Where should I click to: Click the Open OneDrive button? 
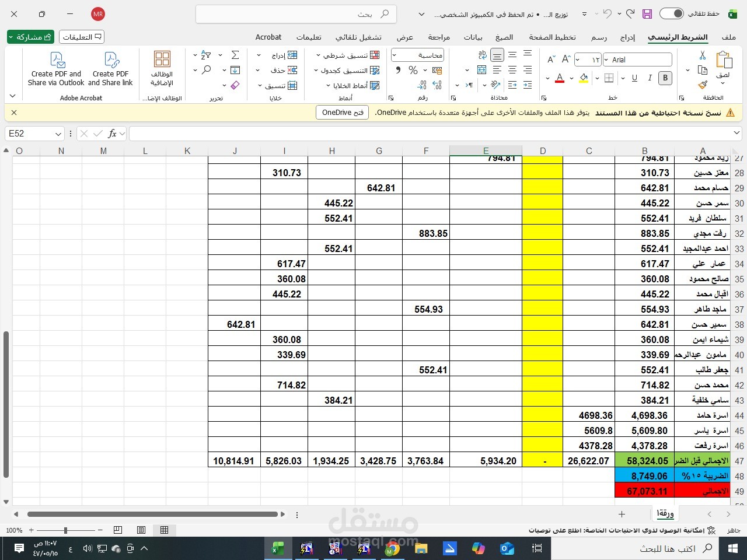[x=343, y=113]
